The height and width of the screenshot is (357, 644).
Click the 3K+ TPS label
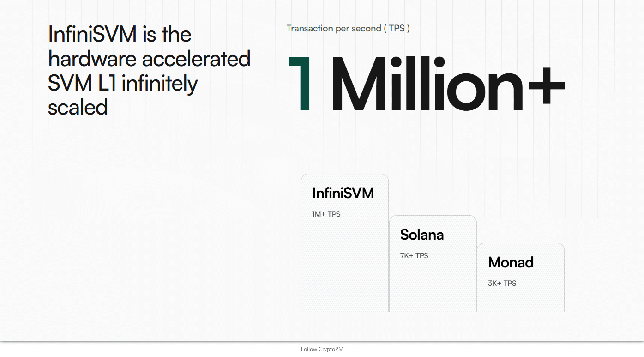502,284
